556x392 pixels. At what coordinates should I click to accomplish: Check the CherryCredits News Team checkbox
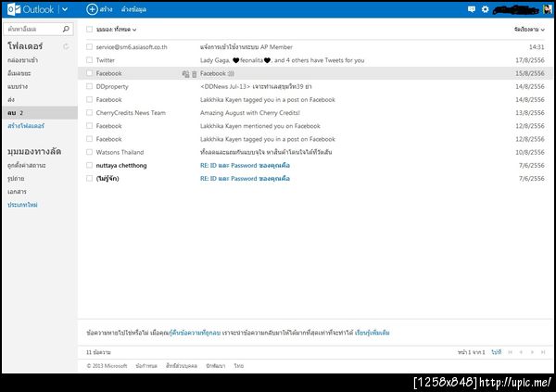coord(89,112)
